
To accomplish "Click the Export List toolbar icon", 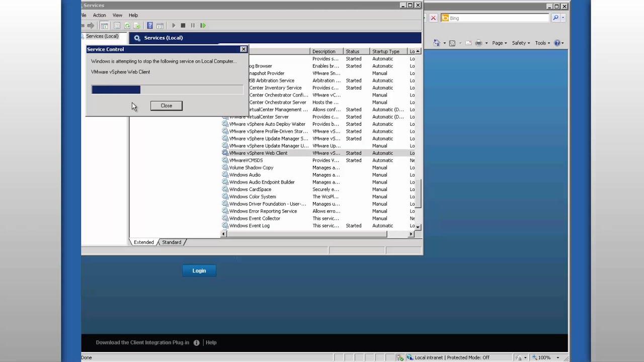I will click(x=136, y=26).
